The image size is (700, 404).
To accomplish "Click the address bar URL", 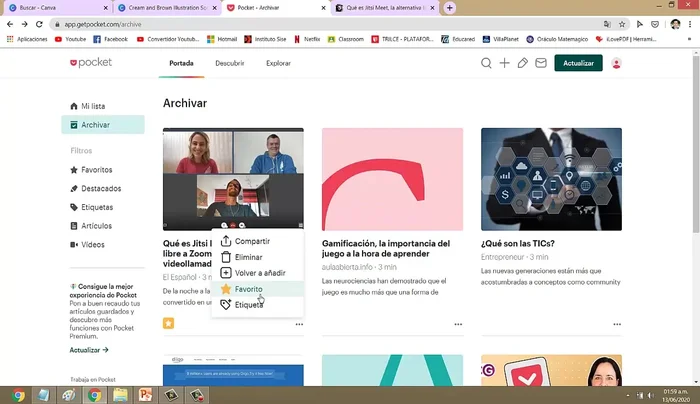I will (103, 25).
